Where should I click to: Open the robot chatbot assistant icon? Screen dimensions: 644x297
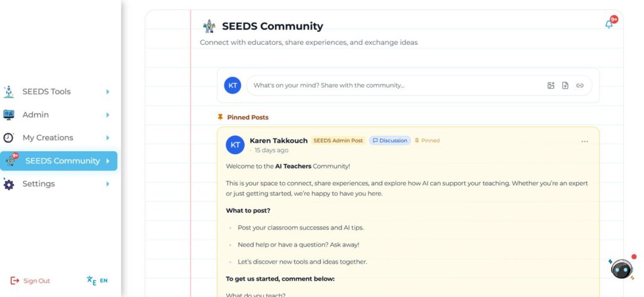tap(621, 269)
